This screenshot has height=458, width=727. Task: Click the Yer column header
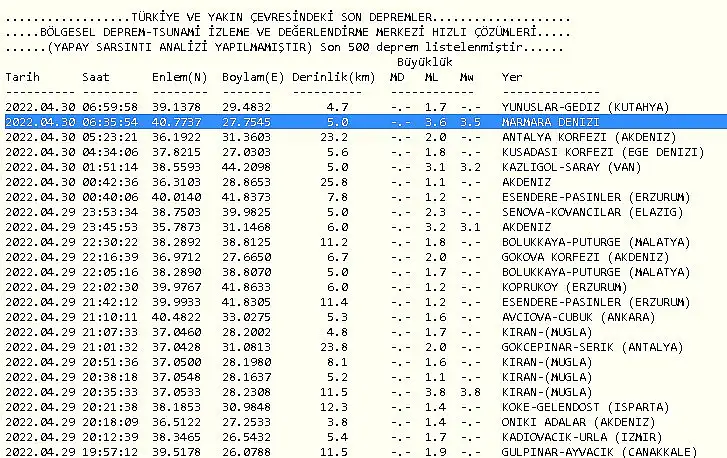(512, 77)
